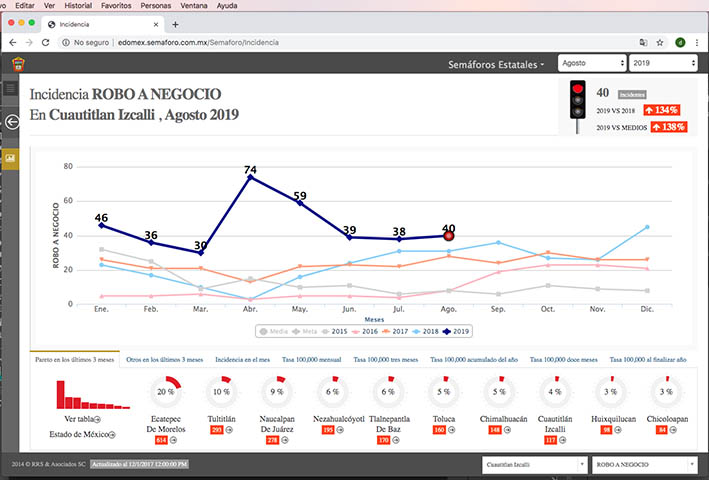Open a new browser tab with plus icon
709x480 pixels.
[x=176, y=24]
